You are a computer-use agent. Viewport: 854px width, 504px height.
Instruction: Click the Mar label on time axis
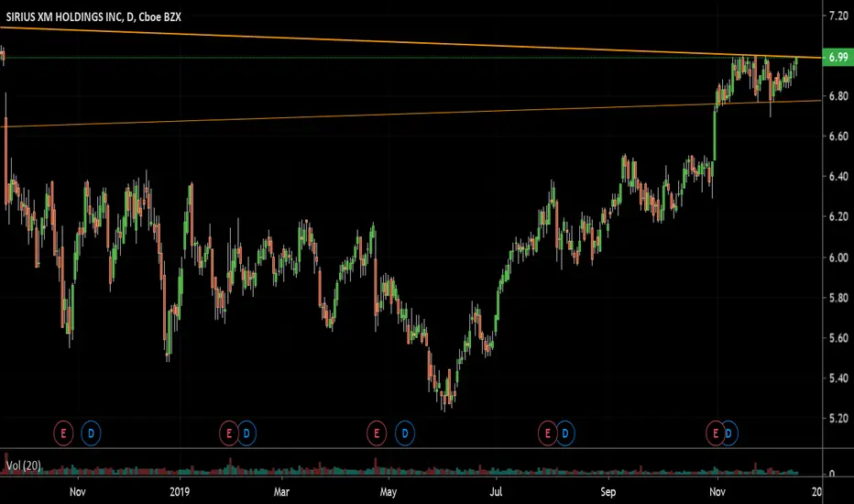click(x=281, y=492)
